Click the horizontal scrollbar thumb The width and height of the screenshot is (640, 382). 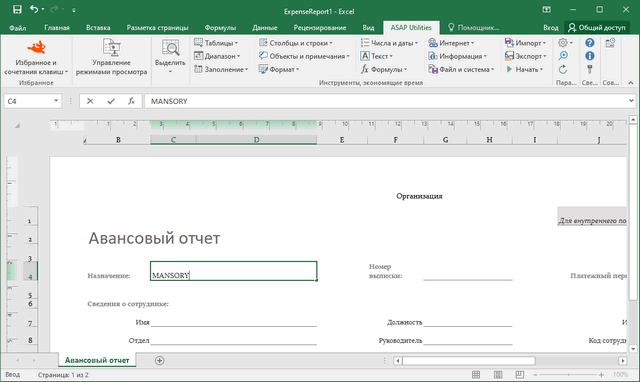point(469,361)
